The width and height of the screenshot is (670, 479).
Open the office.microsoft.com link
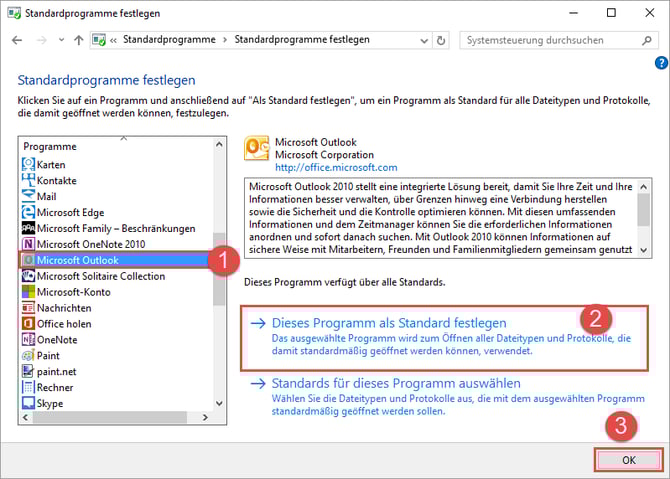[335, 167]
